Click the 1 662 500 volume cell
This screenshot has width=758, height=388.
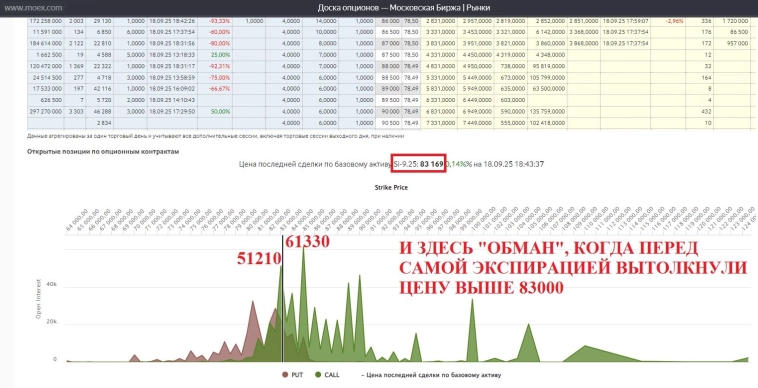(x=46, y=55)
